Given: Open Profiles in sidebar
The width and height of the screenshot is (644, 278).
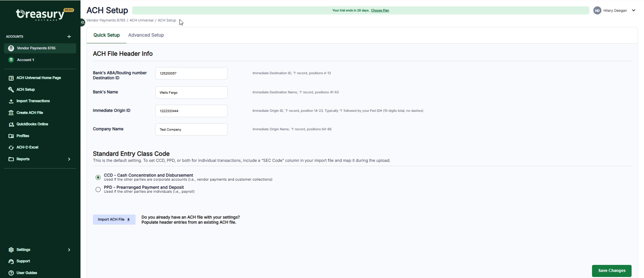Looking at the screenshot, I should click(23, 136).
